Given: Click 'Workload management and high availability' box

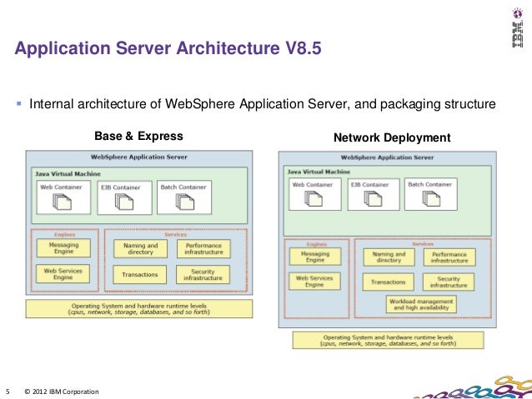Looking at the screenshot, I should click(x=421, y=304).
